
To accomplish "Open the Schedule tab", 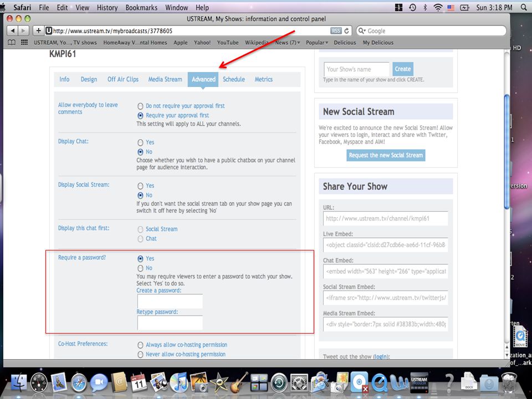I will [234, 79].
